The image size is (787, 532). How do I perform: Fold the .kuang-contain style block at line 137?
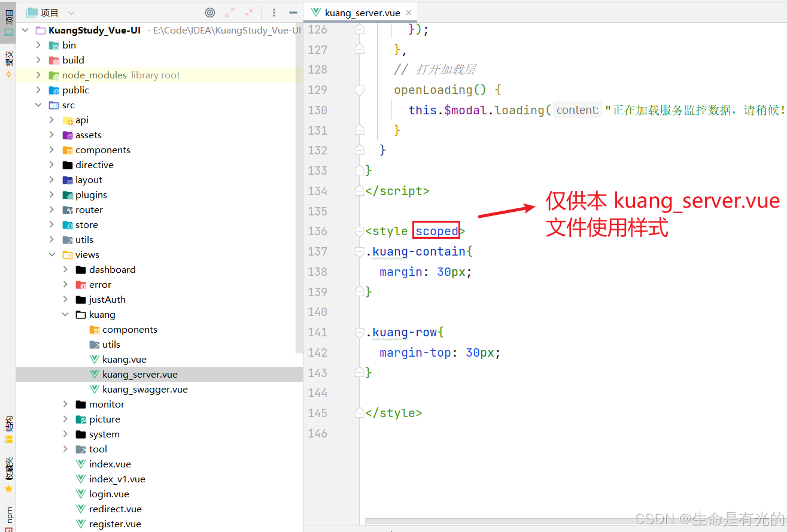coord(360,251)
